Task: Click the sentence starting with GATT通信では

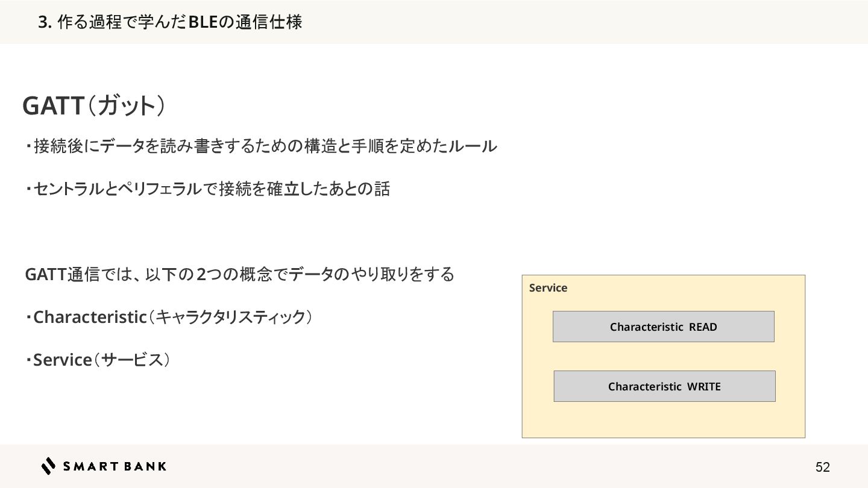Action: (x=239, y=275)
